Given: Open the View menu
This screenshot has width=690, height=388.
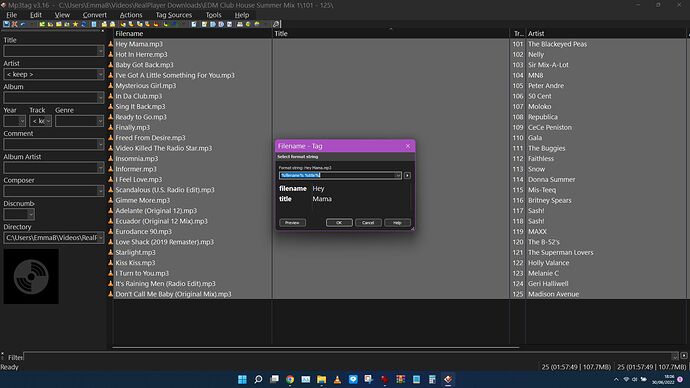Looking at the screenshot, I should pyautogui.click(x=62, y=15).
